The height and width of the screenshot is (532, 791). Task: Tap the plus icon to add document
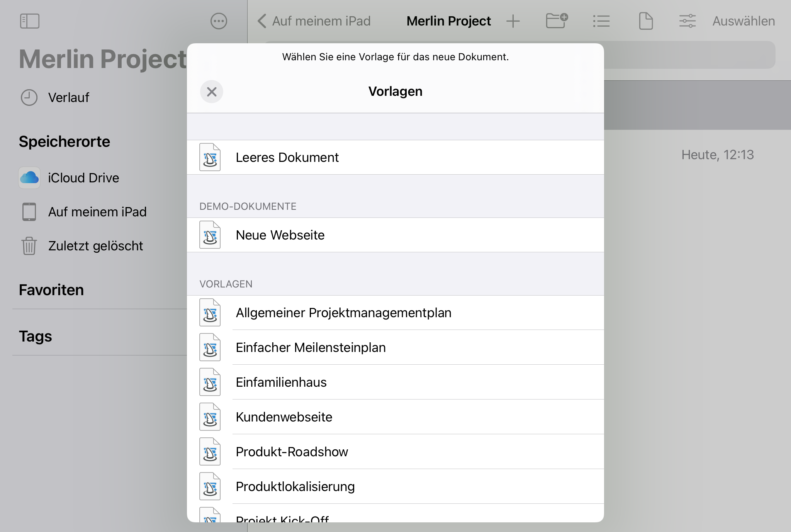(x=513, y=21)
